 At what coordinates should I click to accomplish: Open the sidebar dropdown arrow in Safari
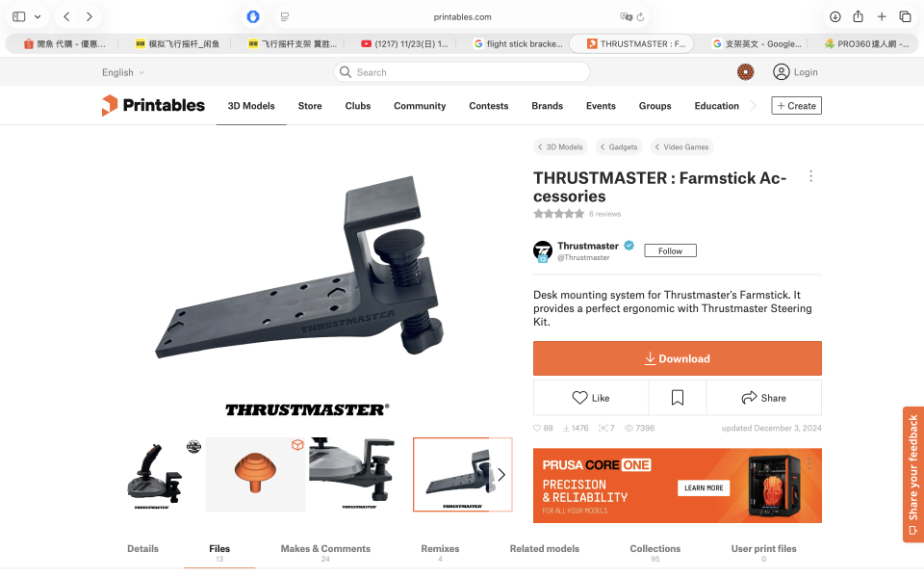pyautogui.click(x=38, y=16)
